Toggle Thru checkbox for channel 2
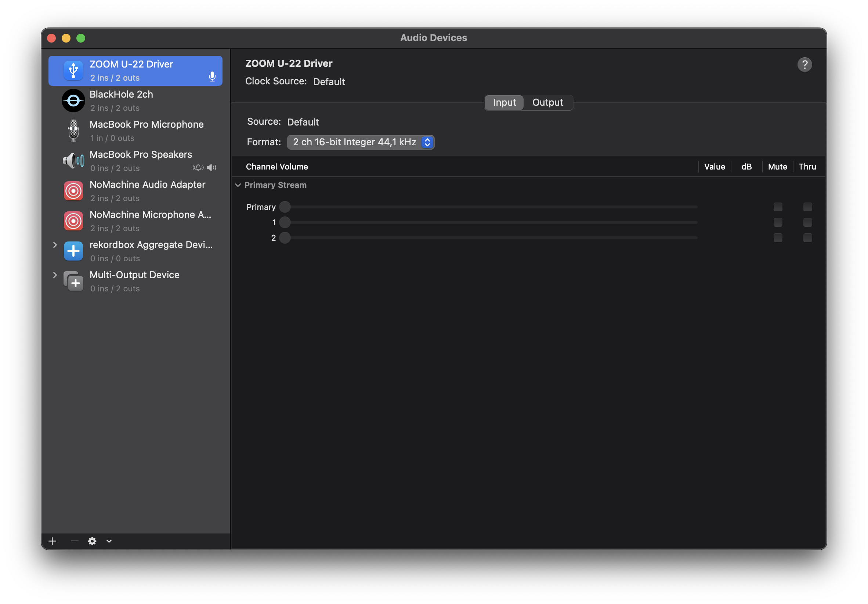 (807, 237)
